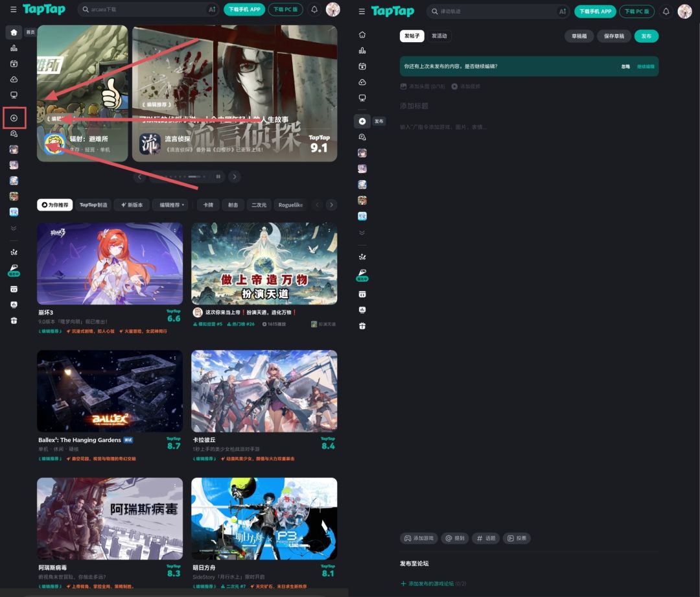Screen dimensions: 700x597
Task: Expand double-chevron game list in post editor sidebar
Action: coord(362,233)
